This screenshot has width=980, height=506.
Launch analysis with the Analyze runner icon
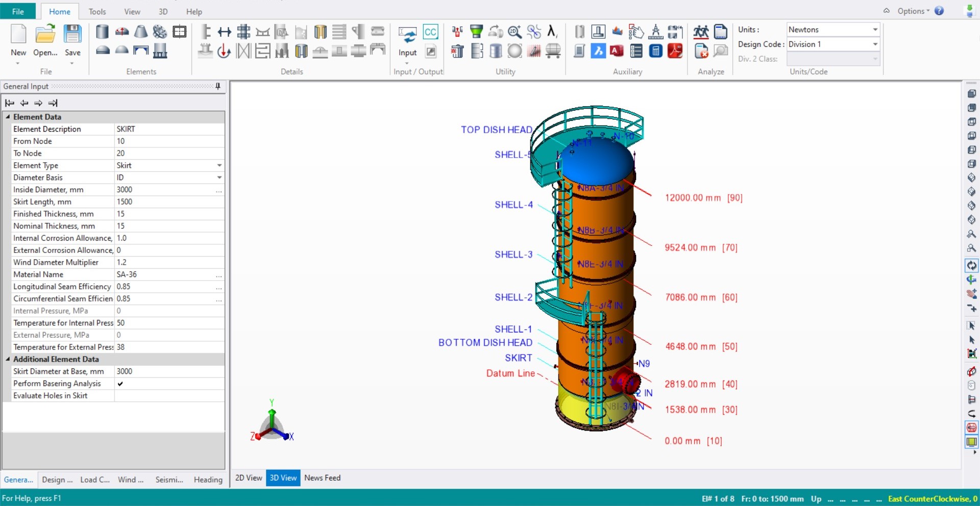[701, 32]
